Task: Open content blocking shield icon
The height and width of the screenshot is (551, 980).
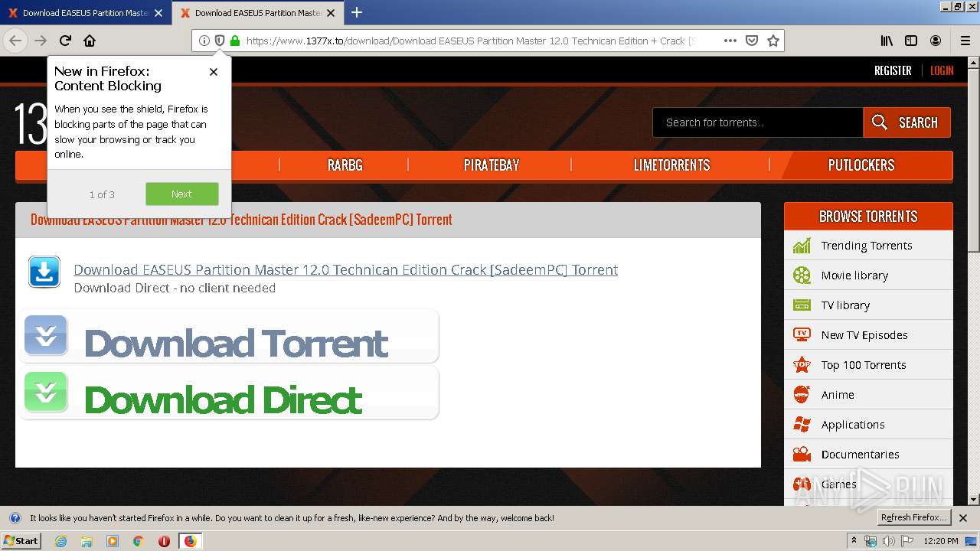Action: [220, 41]
